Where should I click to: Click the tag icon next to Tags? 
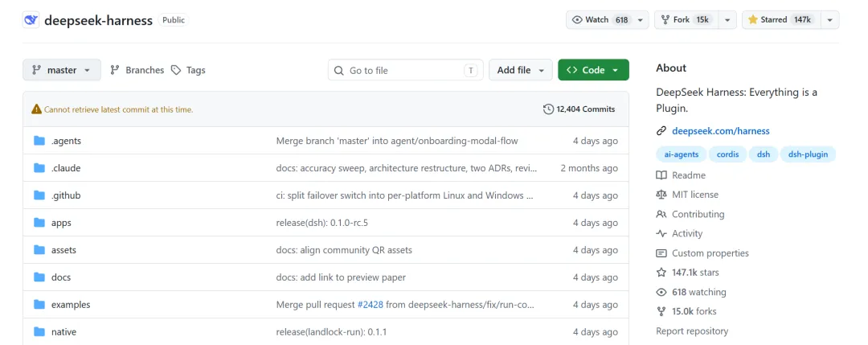point(176,70)
